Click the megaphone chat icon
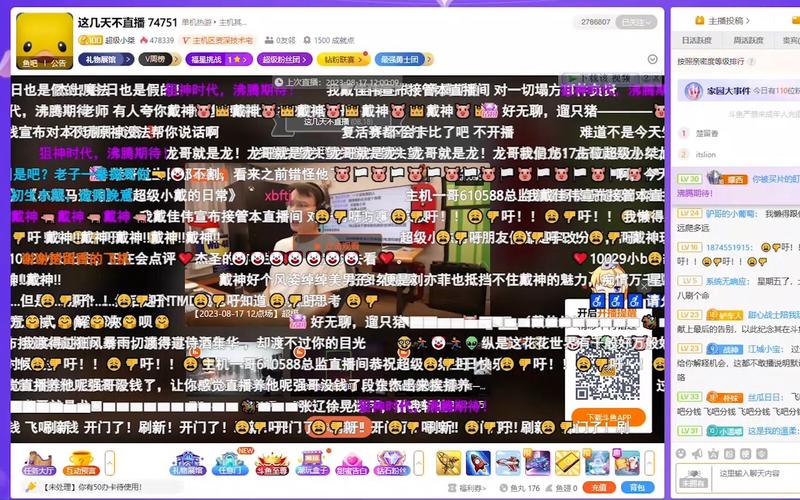Image resolution: width=800 pixels, height=500 pixels. (696, 453)
